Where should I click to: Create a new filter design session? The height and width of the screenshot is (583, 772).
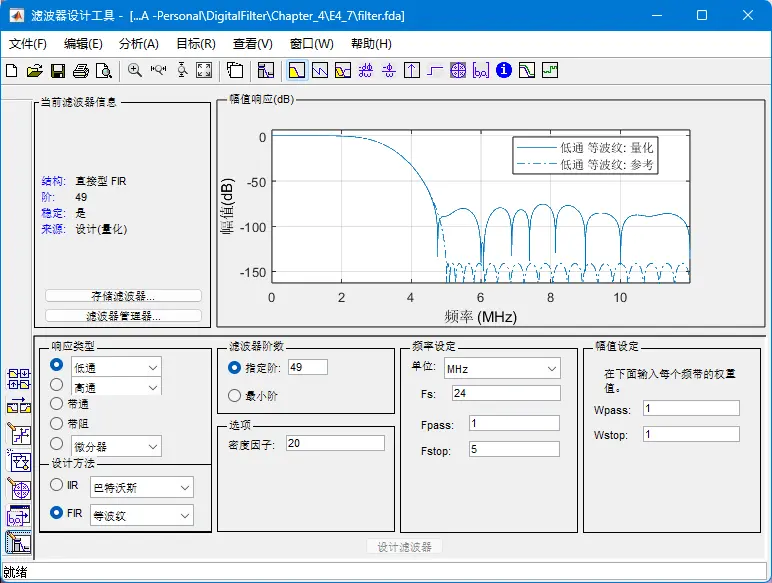(12, 70)
